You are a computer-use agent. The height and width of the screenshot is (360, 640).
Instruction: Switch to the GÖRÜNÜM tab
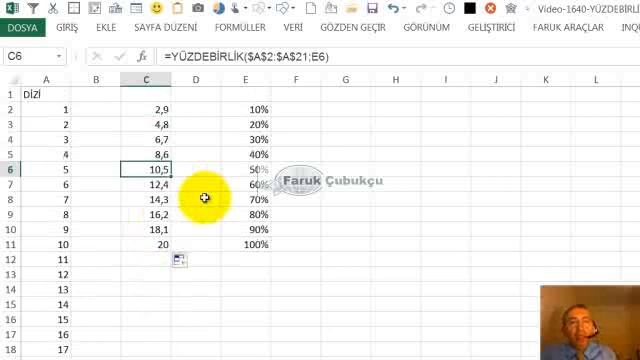pos(427,28)
